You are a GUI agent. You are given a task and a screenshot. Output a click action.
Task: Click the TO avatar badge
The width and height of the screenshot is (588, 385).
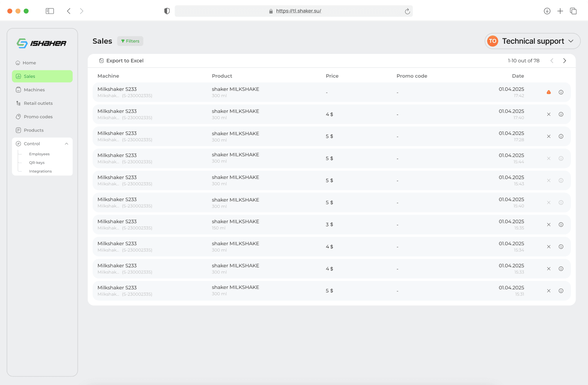[493, 41]
